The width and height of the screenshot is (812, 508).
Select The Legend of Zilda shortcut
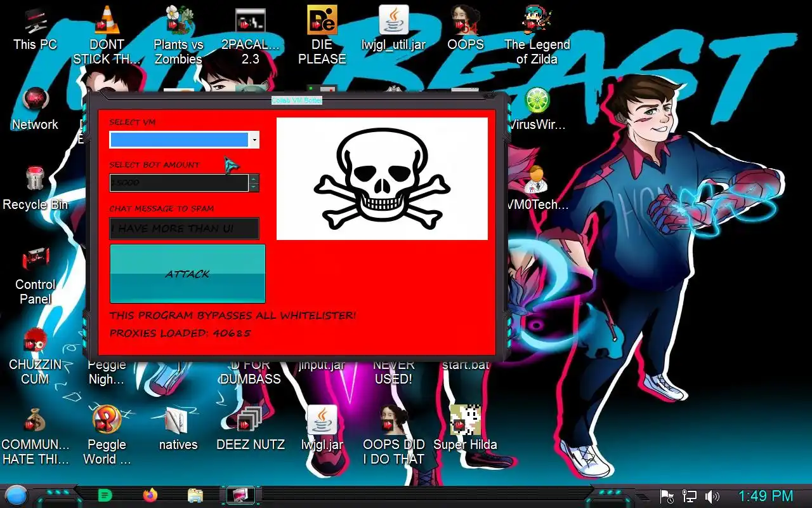point(537,35)
